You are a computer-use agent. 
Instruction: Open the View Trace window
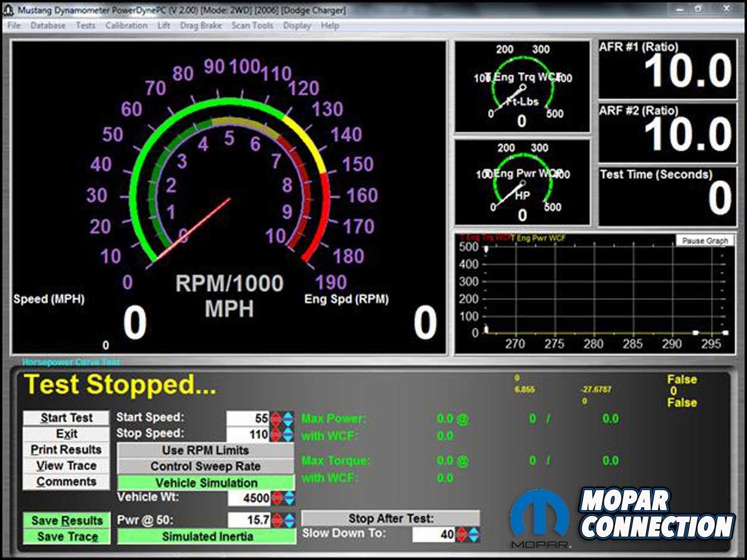click(x=66, y=466)
